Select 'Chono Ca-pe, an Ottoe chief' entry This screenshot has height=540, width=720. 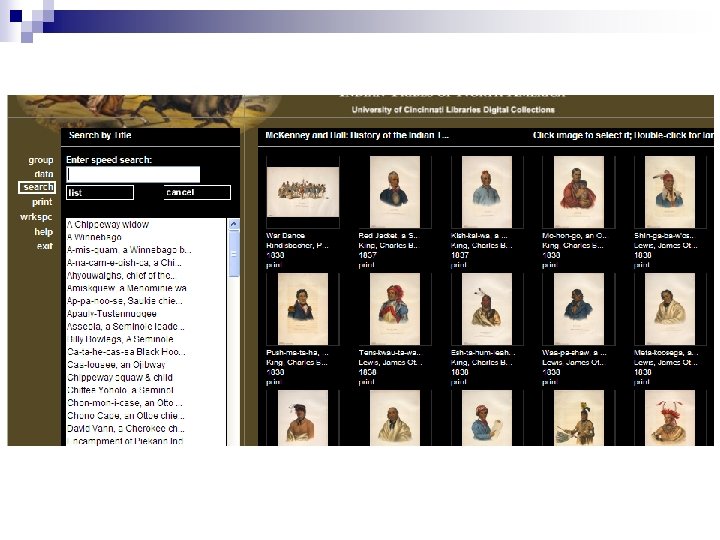pyautogui.click(x=125, y=416)
